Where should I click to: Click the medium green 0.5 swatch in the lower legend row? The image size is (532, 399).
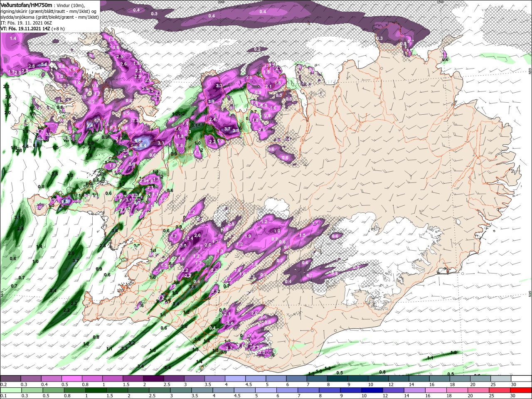point(53,390)
